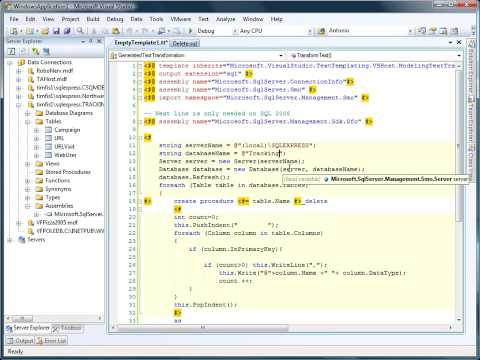The height and width of the screenshot is (360, 480).
Task: Open the Tools menu
Action: [156, 19]
